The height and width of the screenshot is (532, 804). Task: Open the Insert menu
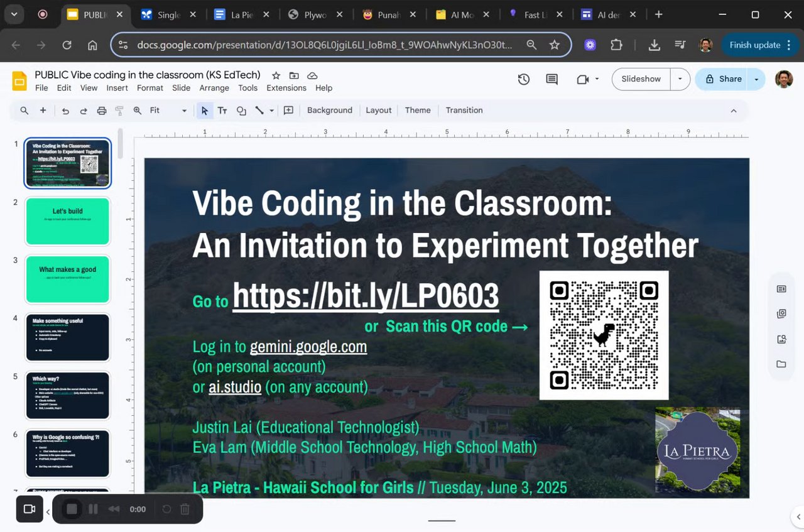[x=117, y=88]
